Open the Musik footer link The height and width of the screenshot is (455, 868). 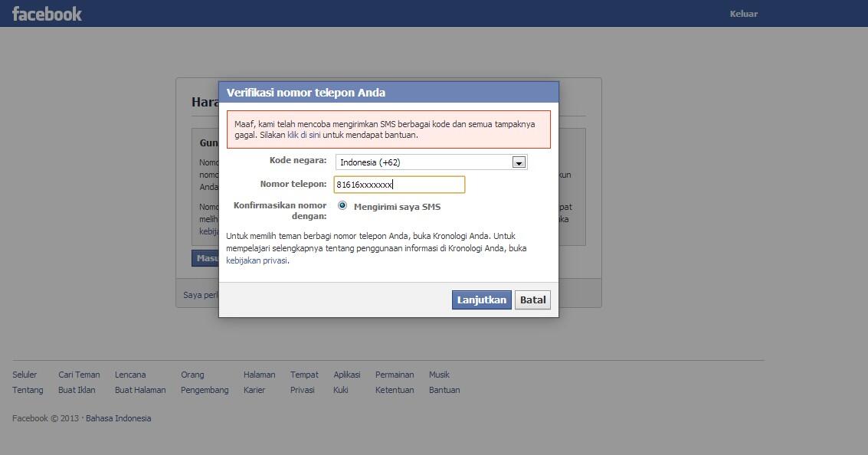pos(439,375)
